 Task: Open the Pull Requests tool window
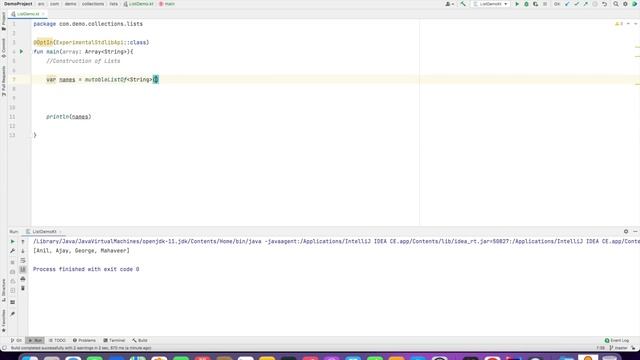[4, 81]
